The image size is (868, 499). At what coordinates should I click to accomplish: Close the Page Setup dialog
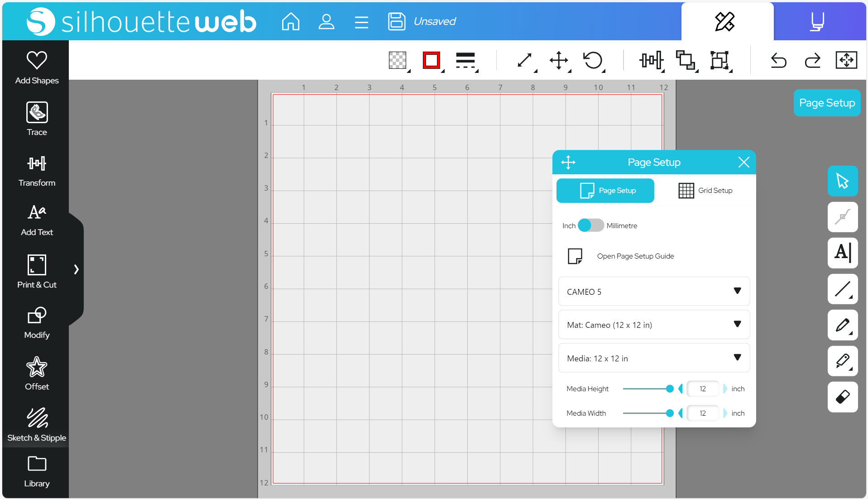743,162
